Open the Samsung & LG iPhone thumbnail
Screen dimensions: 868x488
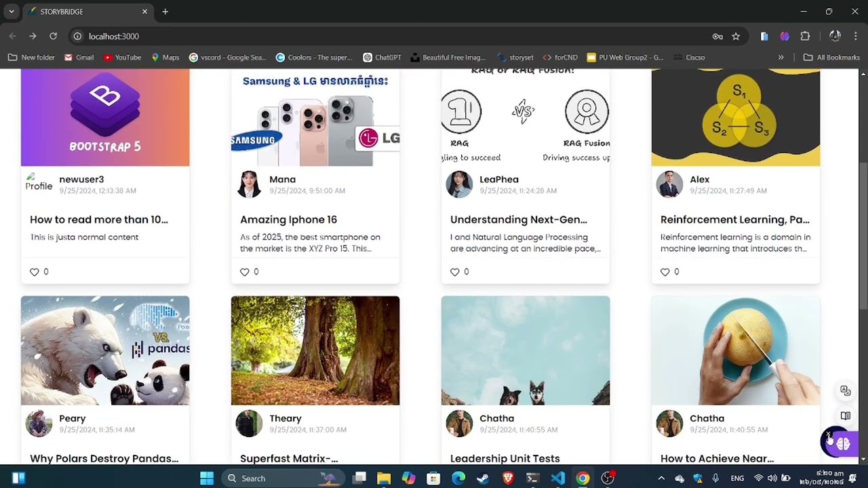[x=315, y=117]
